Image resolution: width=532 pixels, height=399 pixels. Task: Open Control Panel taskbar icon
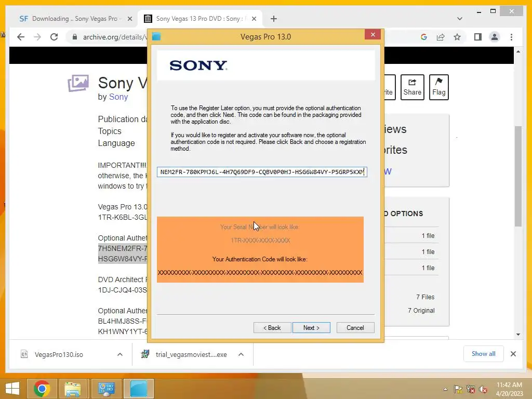(106, 389)
